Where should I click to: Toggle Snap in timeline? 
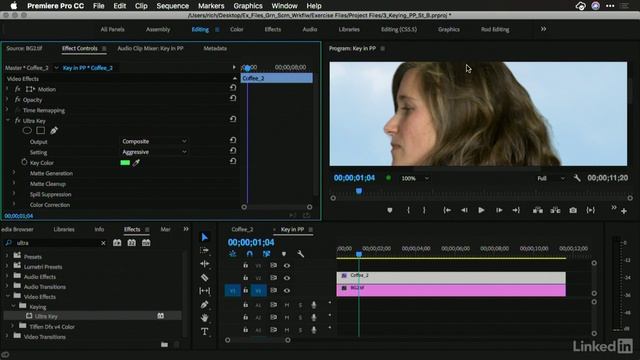tap(249, 254)
